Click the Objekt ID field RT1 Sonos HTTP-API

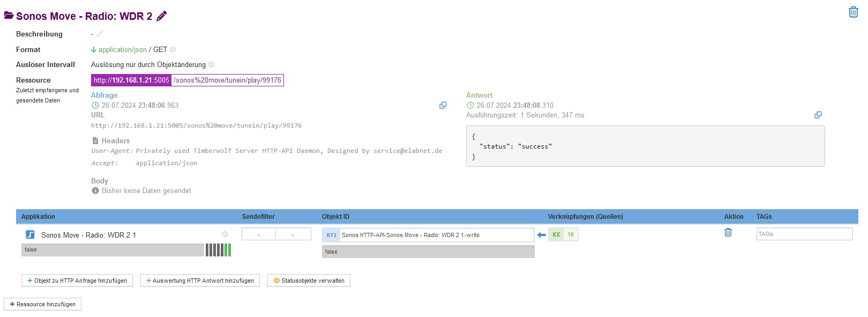click(x=428, y=235)
